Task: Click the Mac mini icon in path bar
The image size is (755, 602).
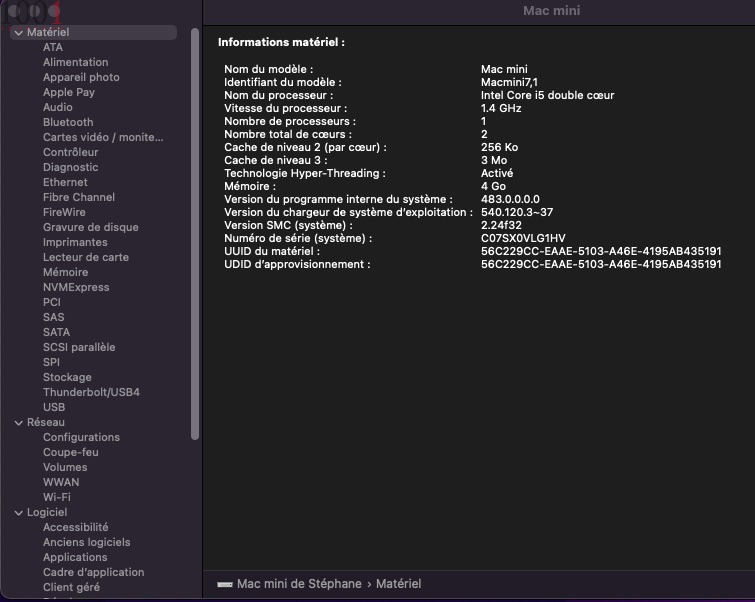Action: click(225, 584)
